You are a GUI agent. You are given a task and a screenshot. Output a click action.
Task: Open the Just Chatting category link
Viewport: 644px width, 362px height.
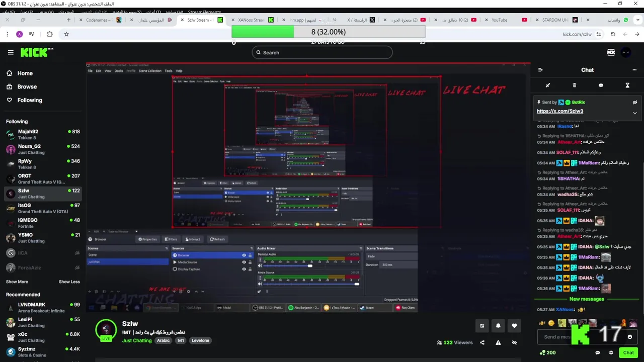tap(137, 340)
